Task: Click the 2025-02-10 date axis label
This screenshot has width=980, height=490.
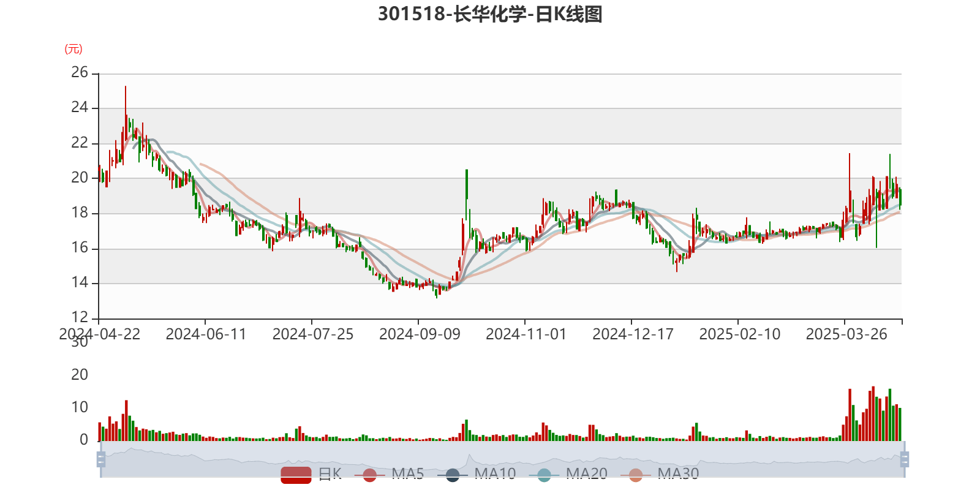Action: tap(740, 334)
